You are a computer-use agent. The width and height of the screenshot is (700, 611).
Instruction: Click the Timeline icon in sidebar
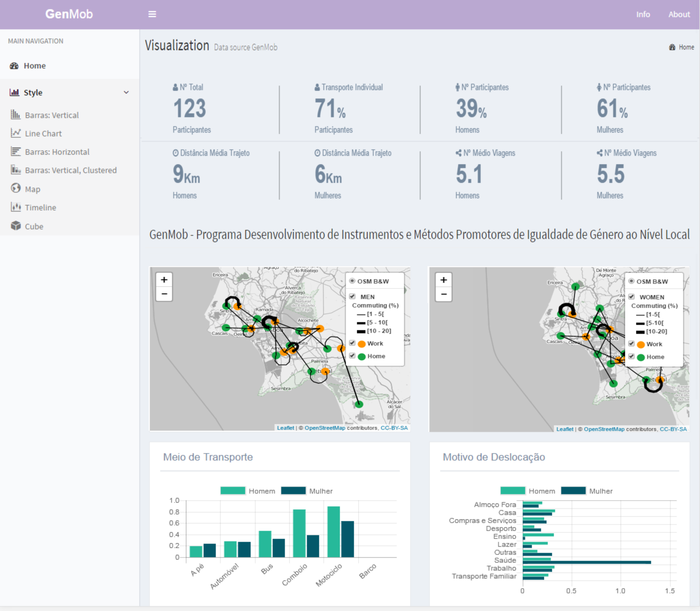(16, 207)
